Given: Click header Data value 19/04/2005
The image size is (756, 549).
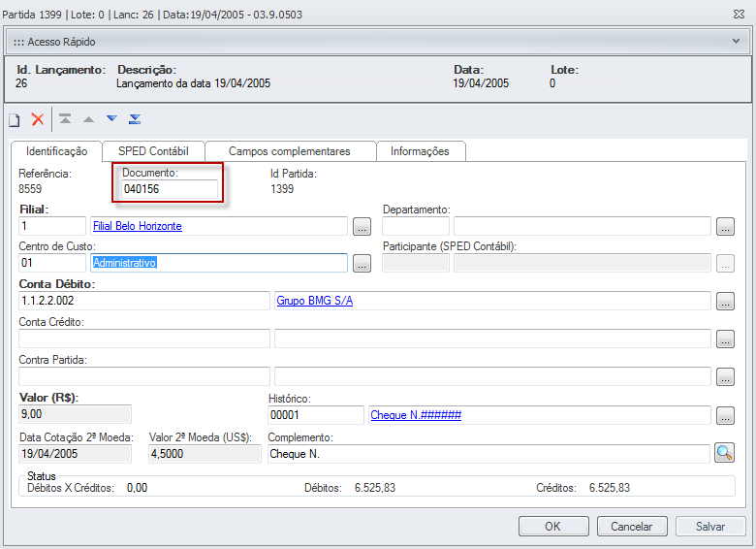Looking at the screenshot, I should pyautogui.click(x=481, y=83).
